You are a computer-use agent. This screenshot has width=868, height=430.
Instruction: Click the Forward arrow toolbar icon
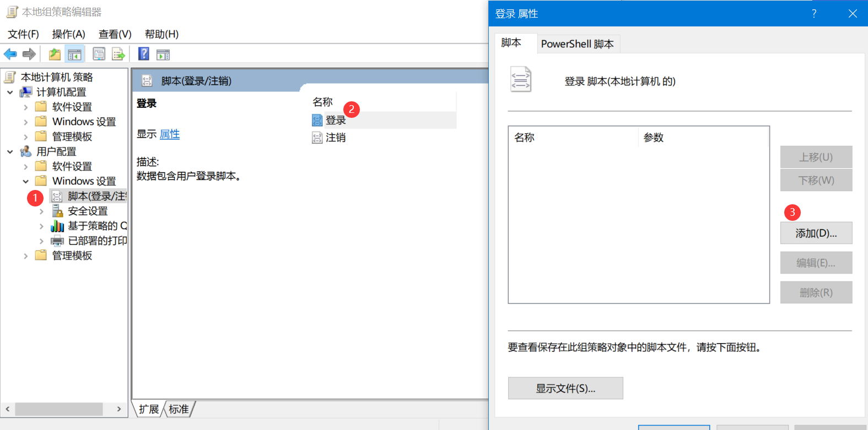click(x=29, y=54)
